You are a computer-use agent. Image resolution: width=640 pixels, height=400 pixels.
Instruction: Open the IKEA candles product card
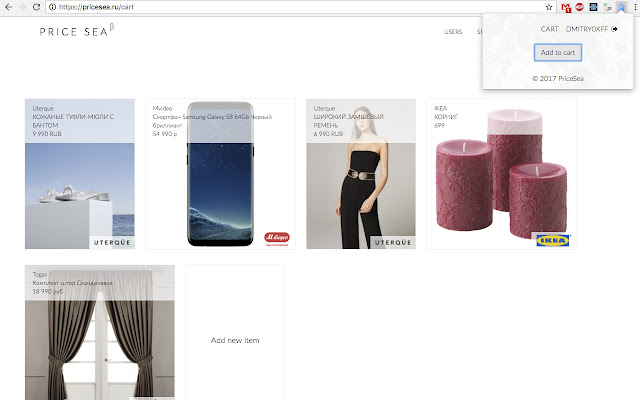(x=502, y=174)
